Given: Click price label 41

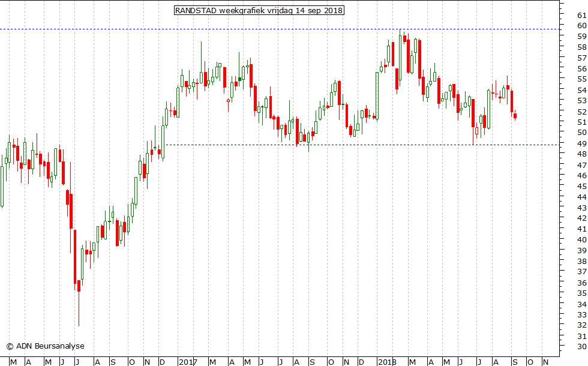Looking at the screenshot, I should point(581,229).
